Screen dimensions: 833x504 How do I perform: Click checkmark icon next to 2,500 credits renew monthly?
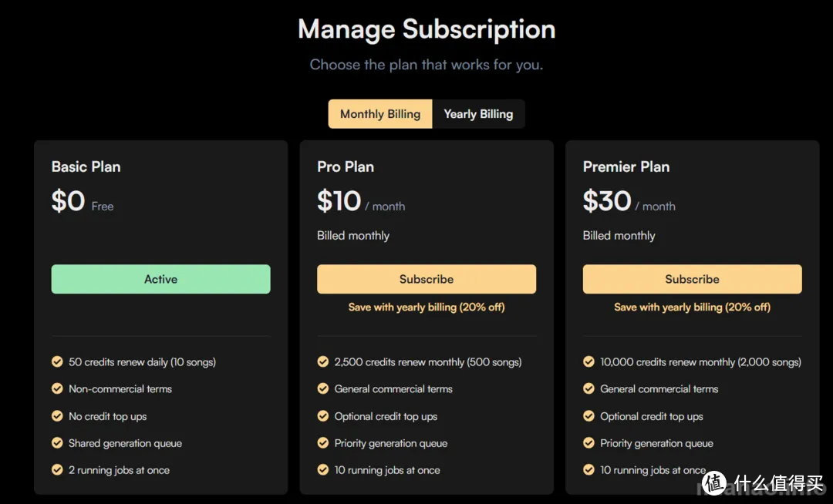322,362
